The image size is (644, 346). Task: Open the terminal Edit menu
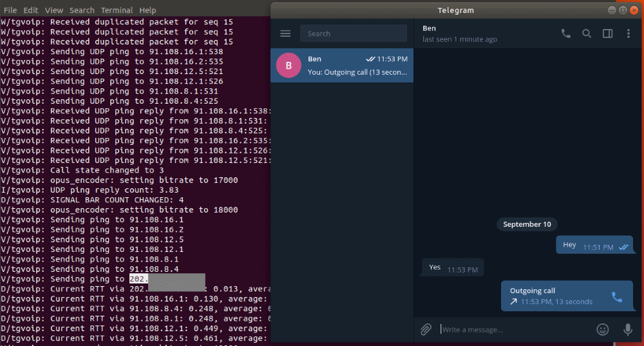(31, 10)
